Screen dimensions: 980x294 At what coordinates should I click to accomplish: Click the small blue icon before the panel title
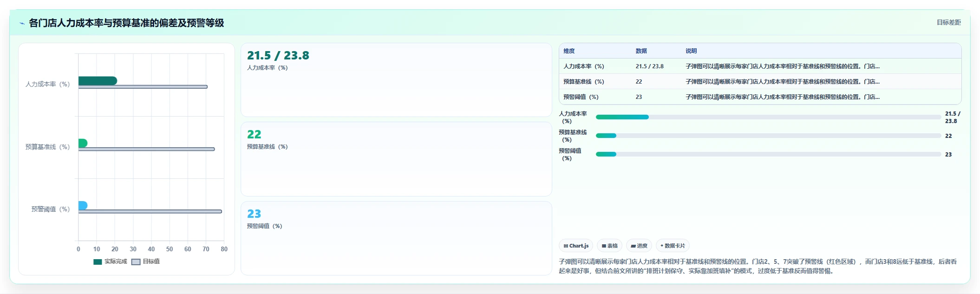(22, 23)
